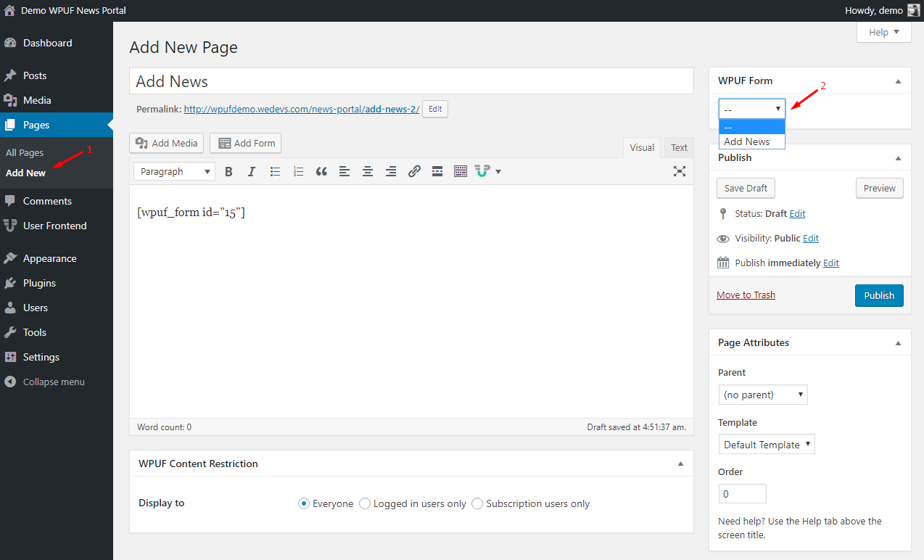Select Subscription users only radio
Screen dimensions: 924x560
pyautogui.click(x=477, y=503)
